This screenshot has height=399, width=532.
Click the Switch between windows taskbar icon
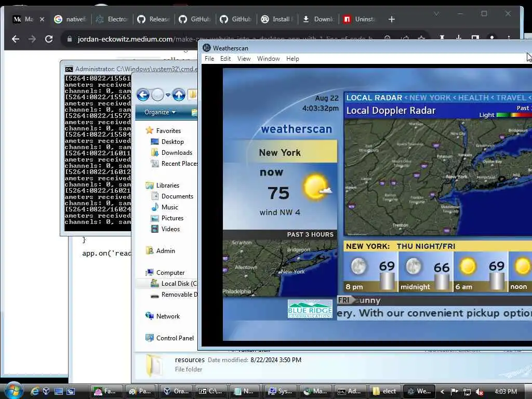pos(71,391)
